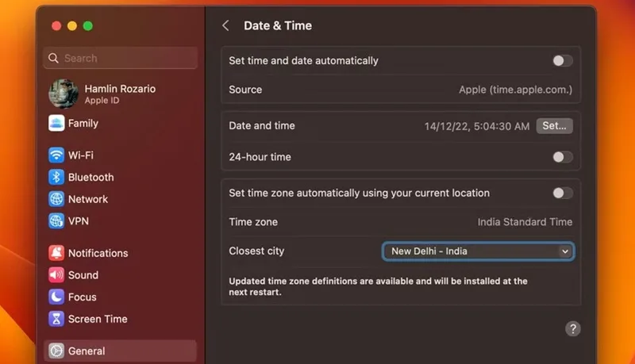
Task: Go back using the left chevron
Action: pos(225,26)
